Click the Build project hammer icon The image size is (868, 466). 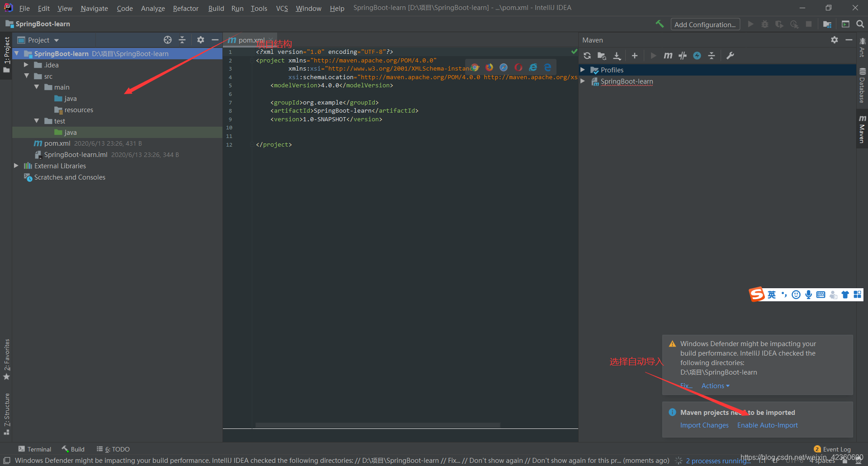(x=660, y=24)
